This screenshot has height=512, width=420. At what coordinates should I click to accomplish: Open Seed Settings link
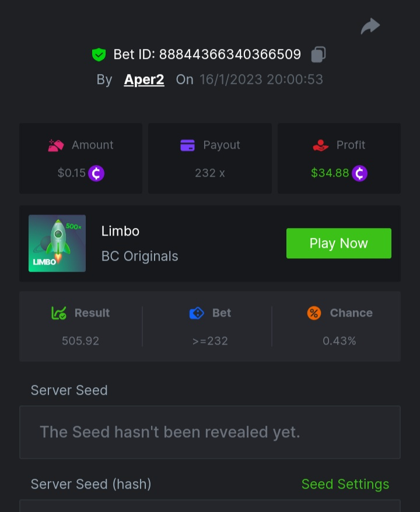(x=345, y=484)
